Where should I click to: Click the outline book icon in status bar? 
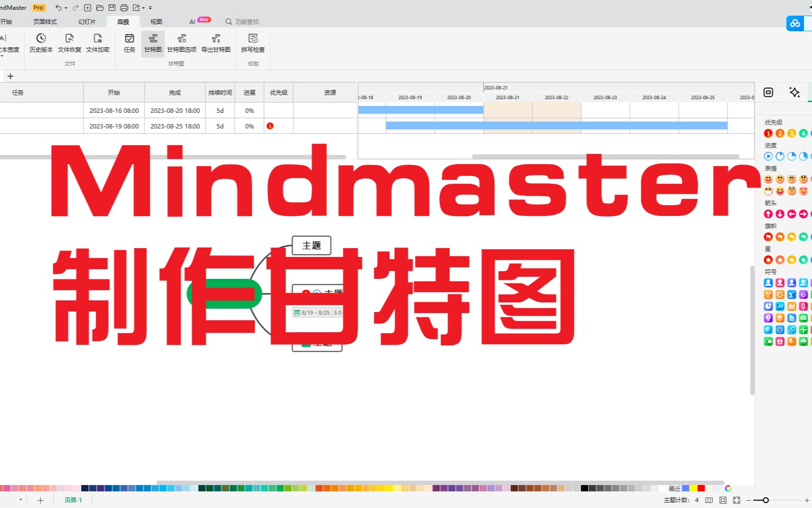pyautogui.click(x=709, y=500)
